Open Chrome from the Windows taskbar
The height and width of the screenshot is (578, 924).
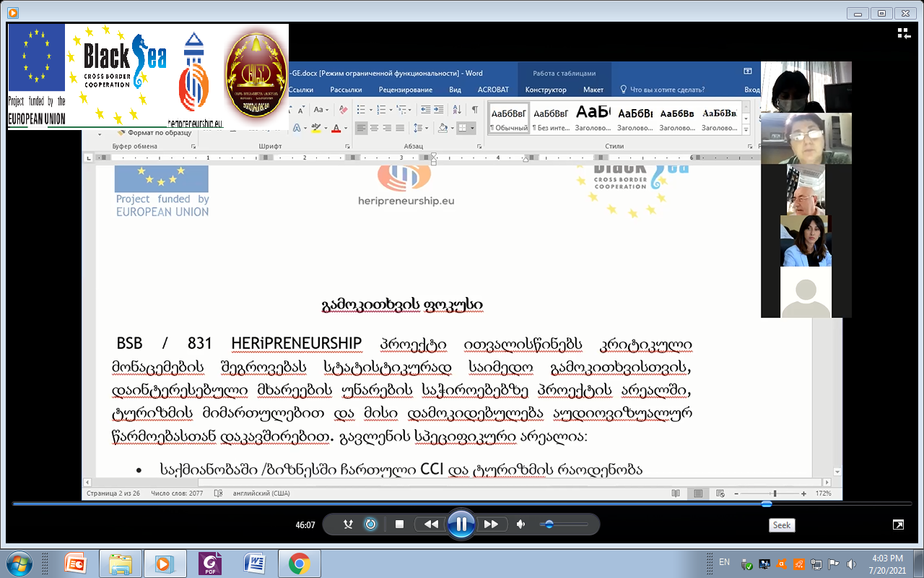pos(300,563)
